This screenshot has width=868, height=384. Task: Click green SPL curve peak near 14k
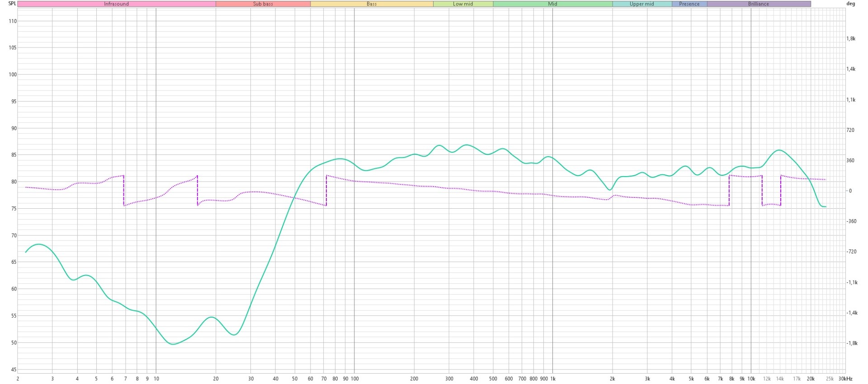(778, 150)
